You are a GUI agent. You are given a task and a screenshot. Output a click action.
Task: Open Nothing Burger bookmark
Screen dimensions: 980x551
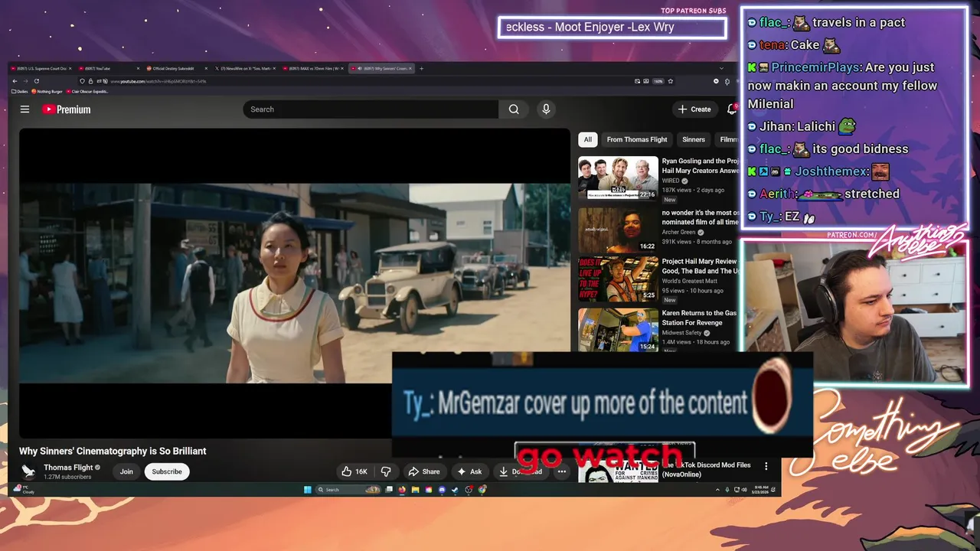(x=47, y=91)
